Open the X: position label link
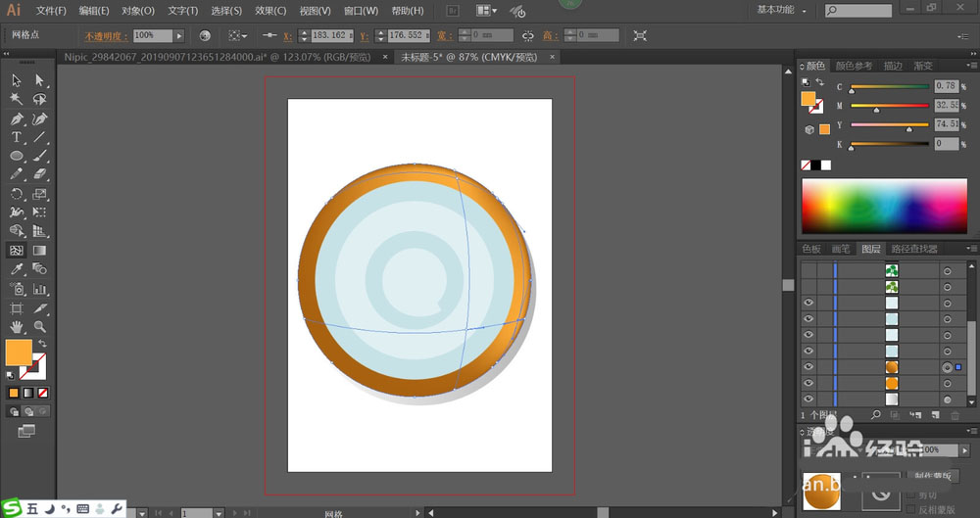 pyautogui.click(x=287, y=36)
